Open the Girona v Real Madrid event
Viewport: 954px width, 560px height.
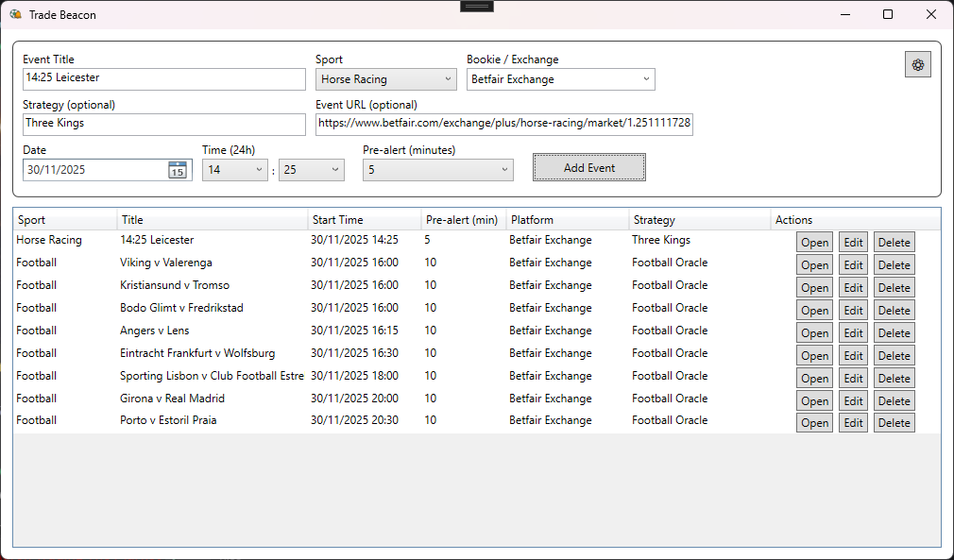(x=814, y=400)
